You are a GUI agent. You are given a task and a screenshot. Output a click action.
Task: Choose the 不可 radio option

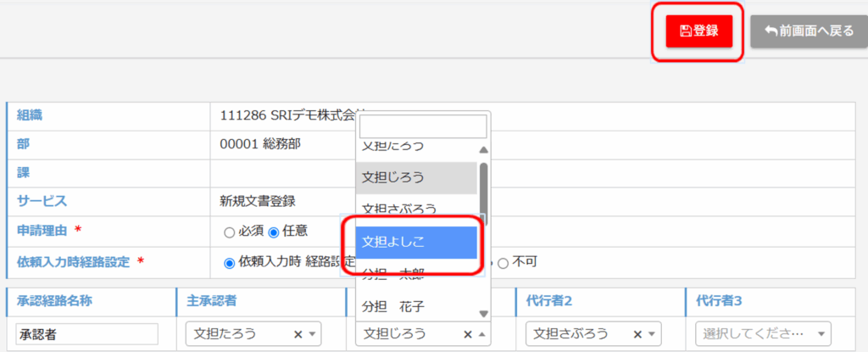click(504, 262)
